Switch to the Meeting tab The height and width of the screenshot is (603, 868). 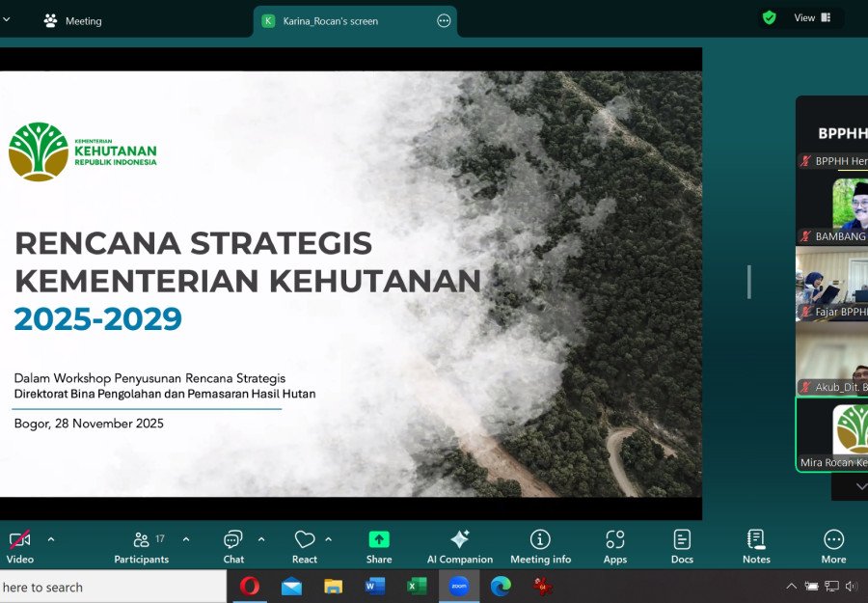click(73, 20)
